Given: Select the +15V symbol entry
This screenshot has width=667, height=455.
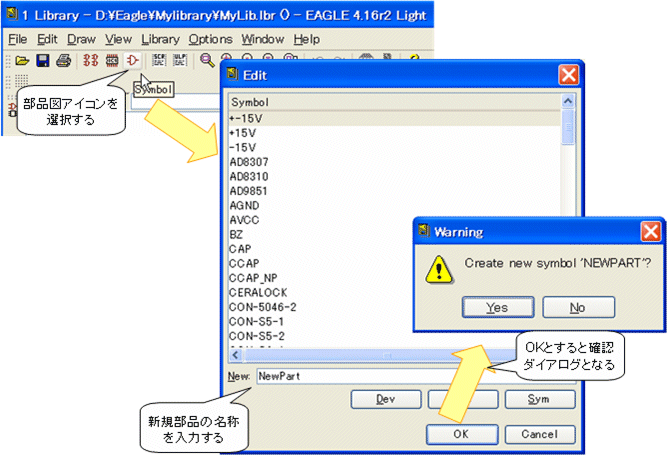Looking at the screenshot, I should (x=395, y=133).
